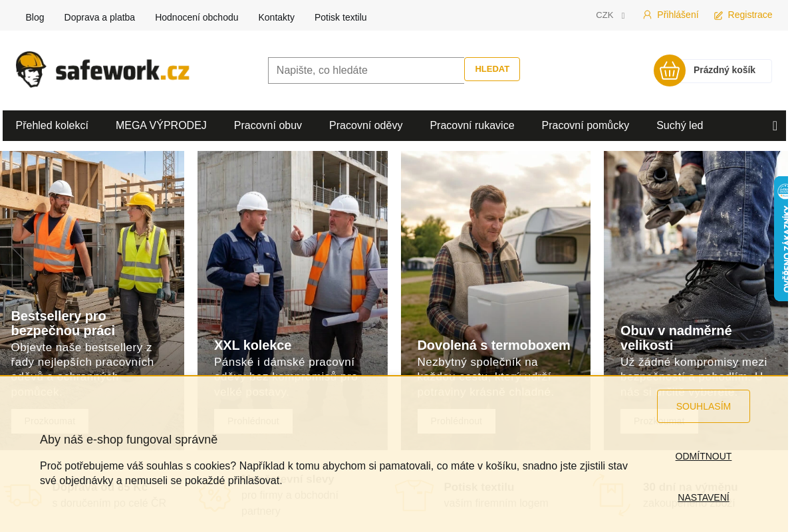Reject cookies via ODMÍTNOUT

click(x=704, y=456)
